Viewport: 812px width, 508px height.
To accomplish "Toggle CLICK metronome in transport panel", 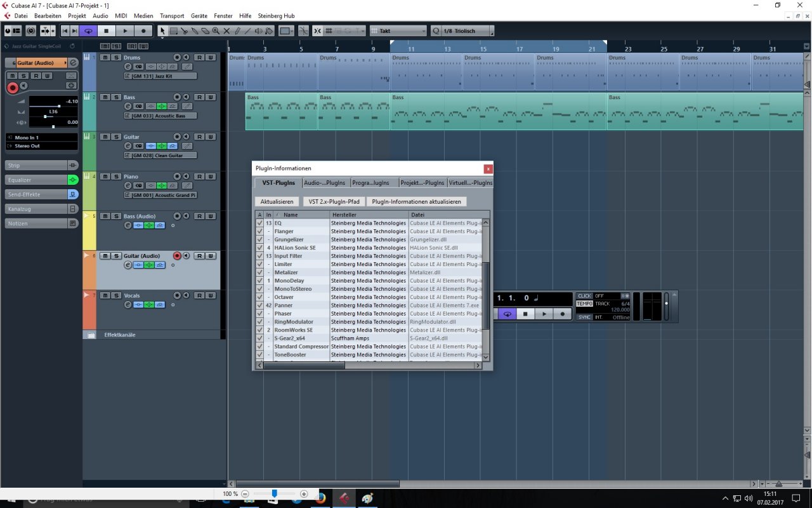I will pyautogui.click(x=584, y=296).
